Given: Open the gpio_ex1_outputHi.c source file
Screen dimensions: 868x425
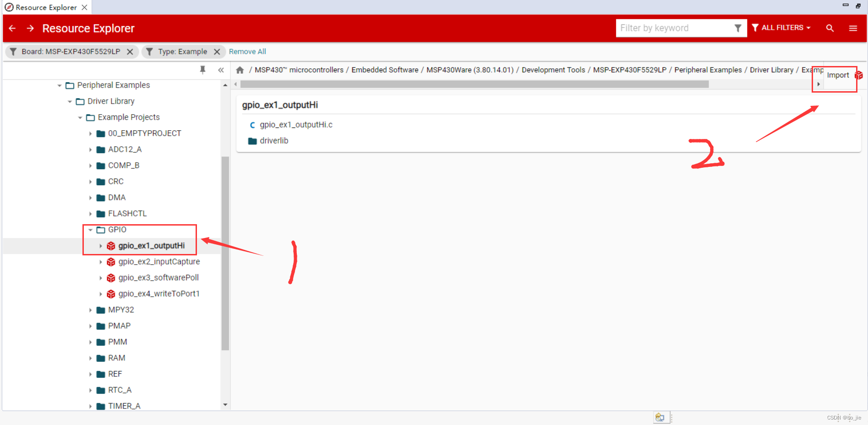Looking at the screenshot, I should click(x=296, y=124).
